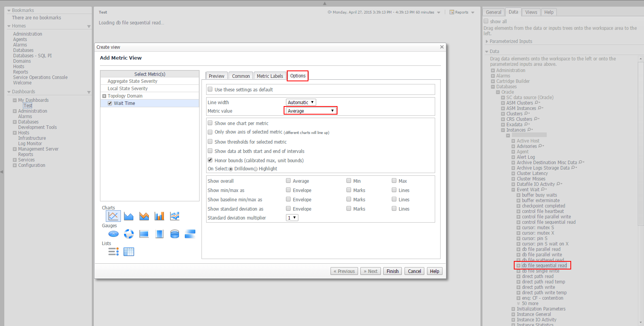The height and width of the screenshot is (326, 644).
Task: Select the table list view icon
Action: tap(129, 252)
